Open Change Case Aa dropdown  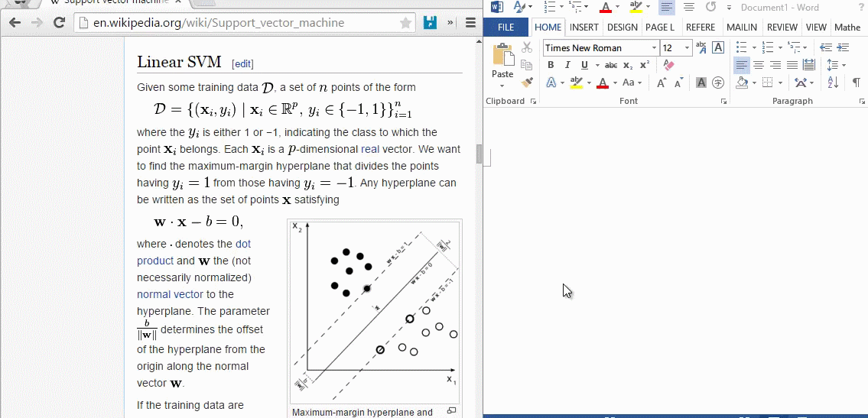point(632,83)
